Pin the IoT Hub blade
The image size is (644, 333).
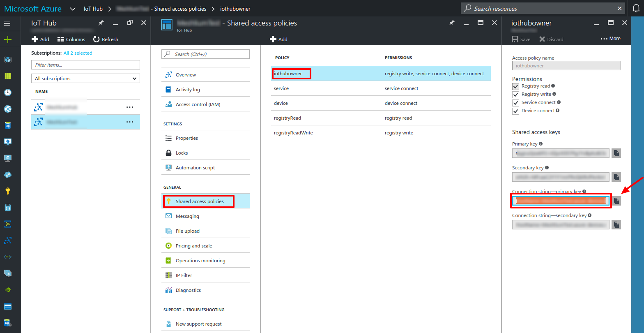(101, 23)
